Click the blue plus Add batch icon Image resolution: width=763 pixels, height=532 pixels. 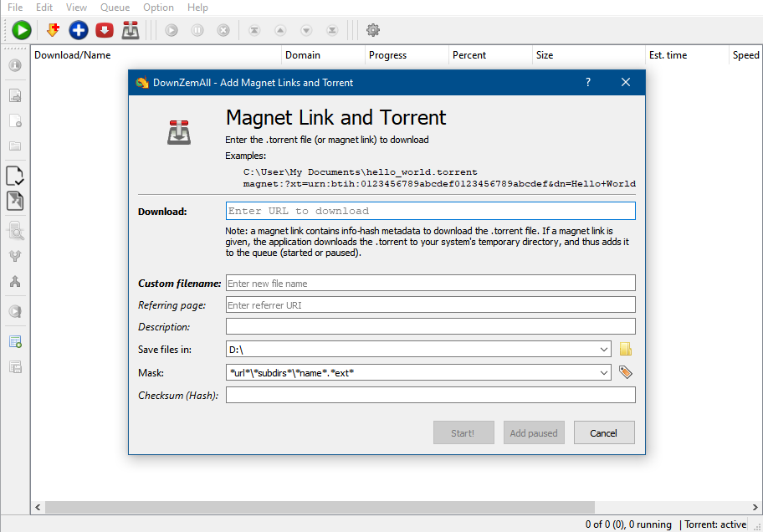[79, 30]
